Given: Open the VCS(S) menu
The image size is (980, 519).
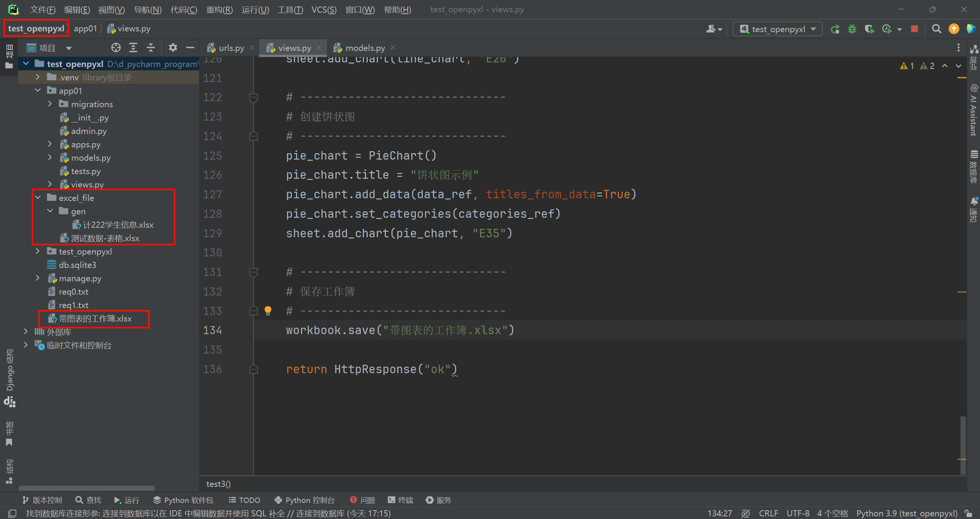Looking at the screenshot, I should click(x=324, y=10).
